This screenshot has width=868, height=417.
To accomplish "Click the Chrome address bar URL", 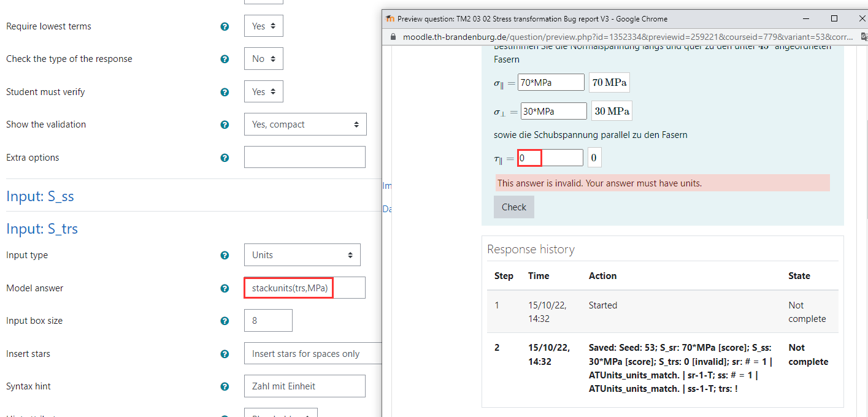I will pyautogui.click(x=613, y=37).
